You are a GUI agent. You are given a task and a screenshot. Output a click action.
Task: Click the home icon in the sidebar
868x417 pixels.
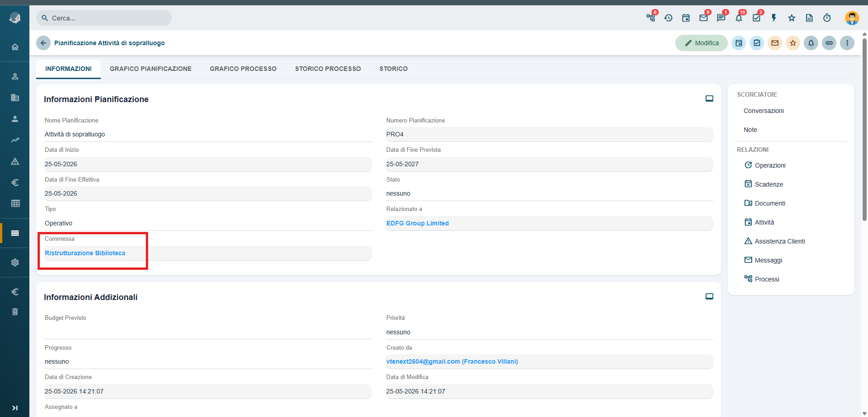(15, 47)
